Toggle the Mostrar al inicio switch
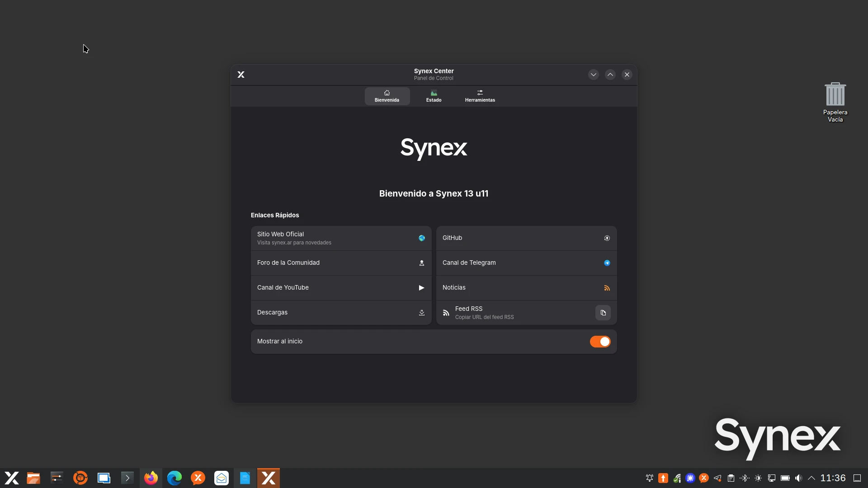The width and height of the screenshot is (868, 488). tap(600, 342)
